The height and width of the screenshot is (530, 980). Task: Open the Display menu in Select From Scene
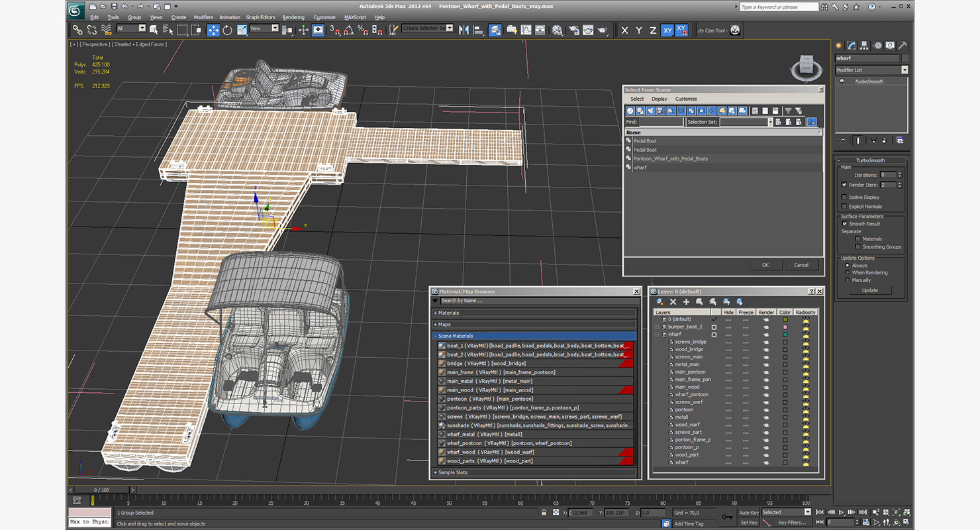pyautogui.click(x=660, y=99)
